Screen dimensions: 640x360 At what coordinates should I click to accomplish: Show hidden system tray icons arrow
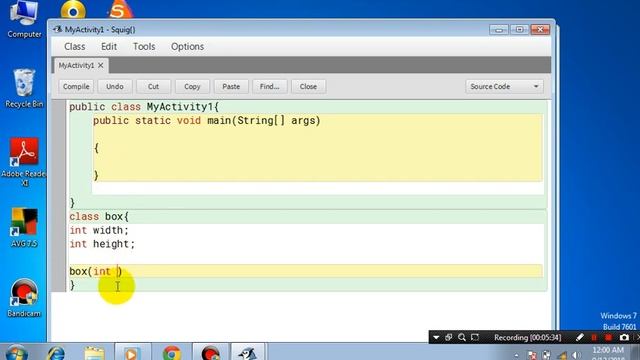click(516, 356)
